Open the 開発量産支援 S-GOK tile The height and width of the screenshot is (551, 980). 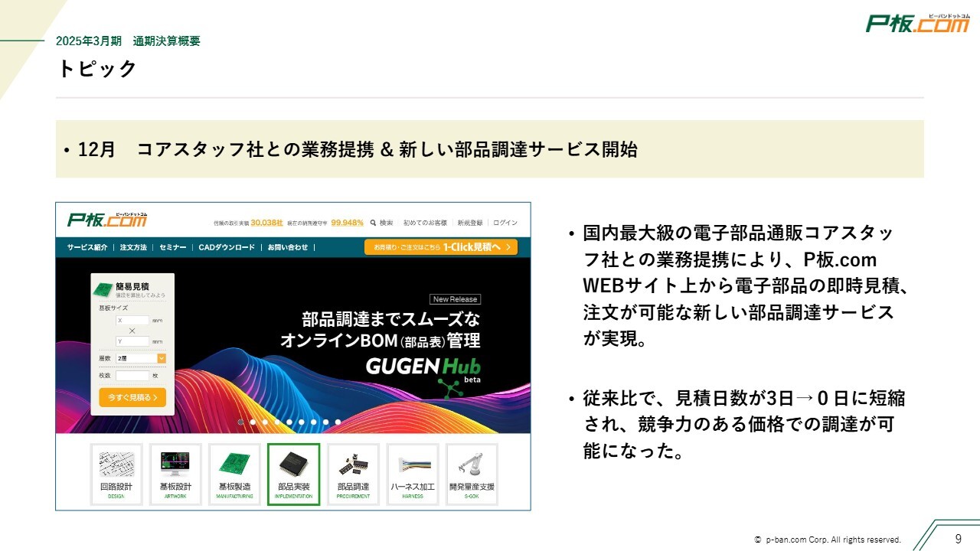point(472,474)
